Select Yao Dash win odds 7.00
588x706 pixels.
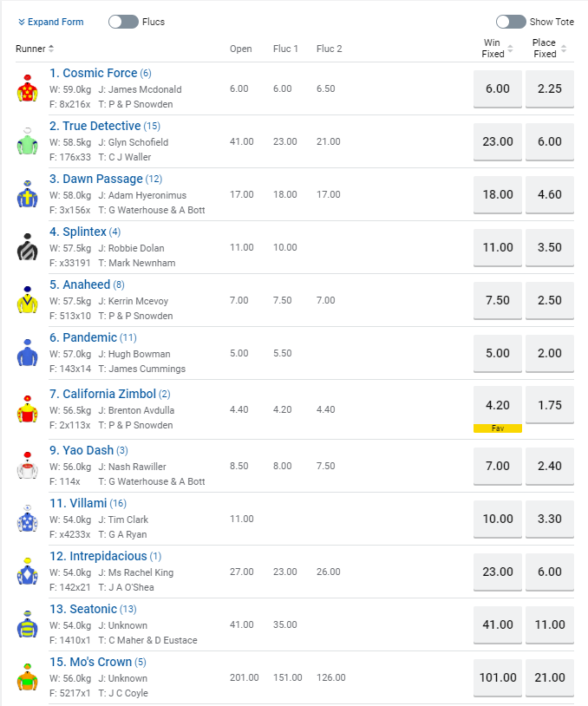tap(498, 466)
